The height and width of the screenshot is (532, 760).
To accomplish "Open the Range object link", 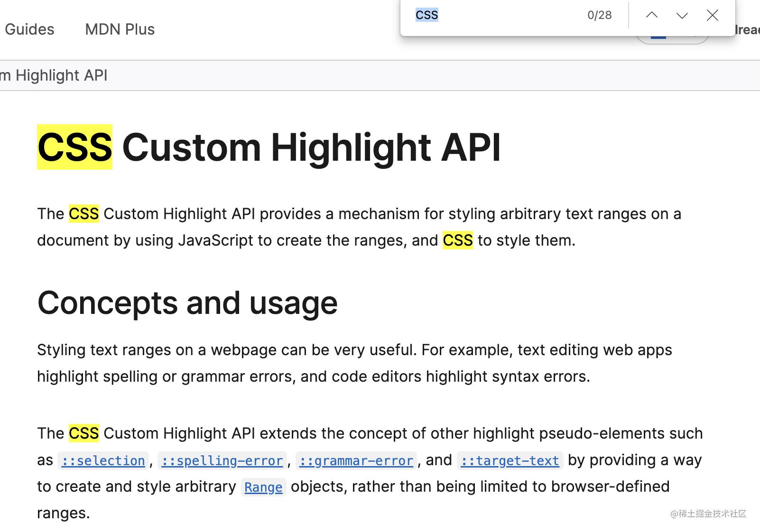I will point(263,487).
